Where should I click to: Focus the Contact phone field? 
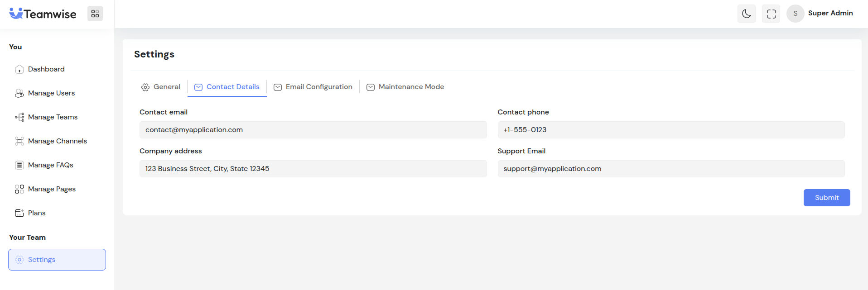pos(671,130)
